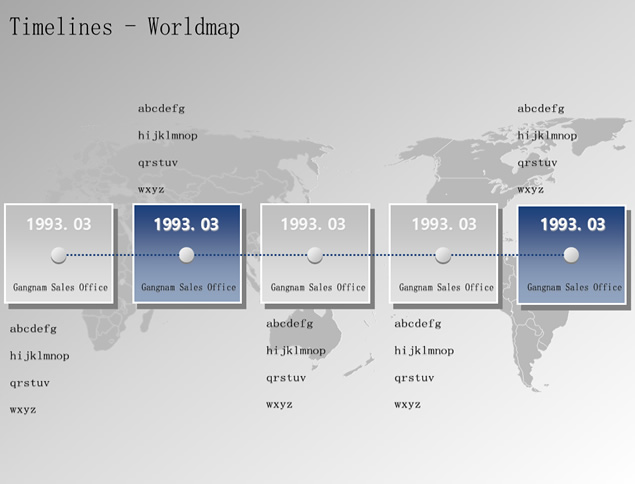Click "Gangnam Sales Office" in the first box

pos(60,288)
